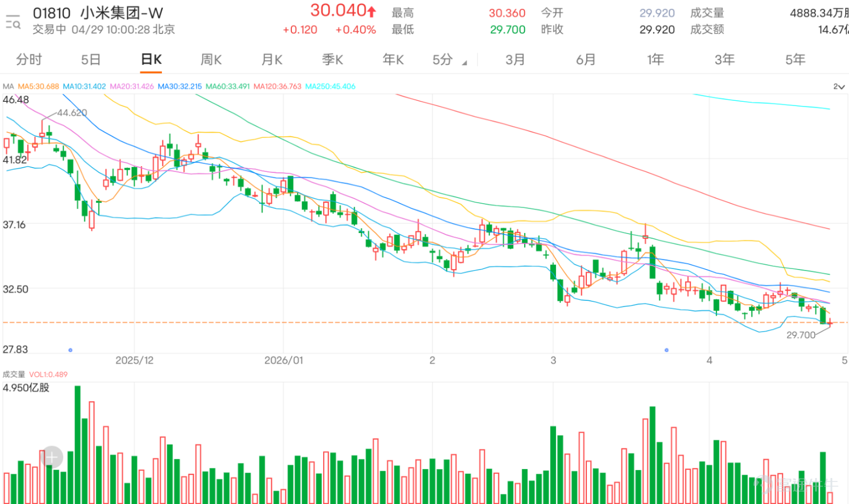
Task: Click the stock name 小米集团-W
Action: pyautogui.click(x=122, y=13)
